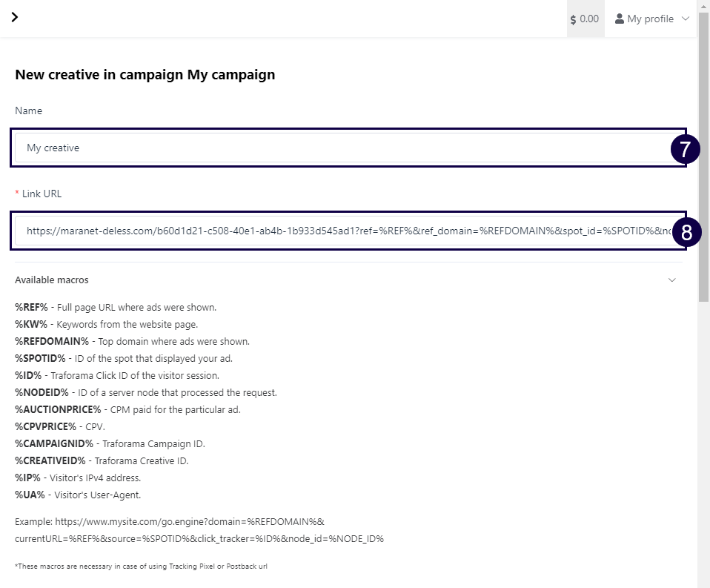
Task: Focus the Link URL input field
Action: click(x=341, y=231)
